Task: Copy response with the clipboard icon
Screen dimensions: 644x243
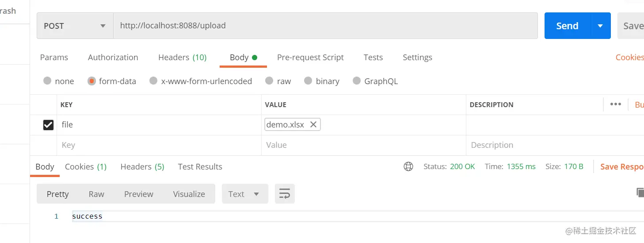Action: coord(640,192)
